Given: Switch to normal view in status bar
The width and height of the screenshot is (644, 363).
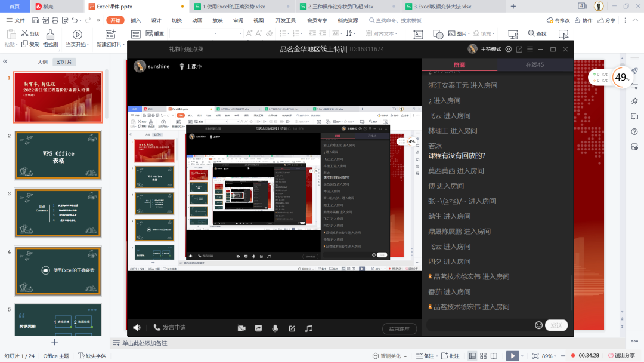Looking at the screenshot, I should tap(472, 356).
